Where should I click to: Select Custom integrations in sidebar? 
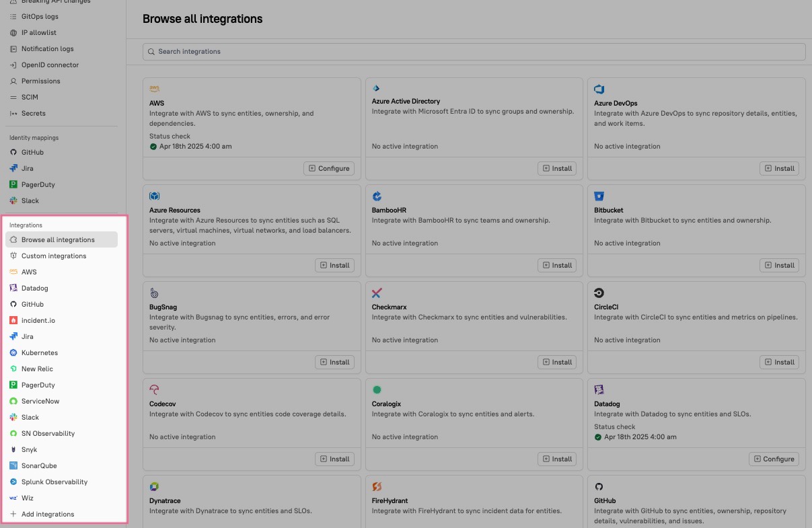pyautogui.click(x=54, y=256)
